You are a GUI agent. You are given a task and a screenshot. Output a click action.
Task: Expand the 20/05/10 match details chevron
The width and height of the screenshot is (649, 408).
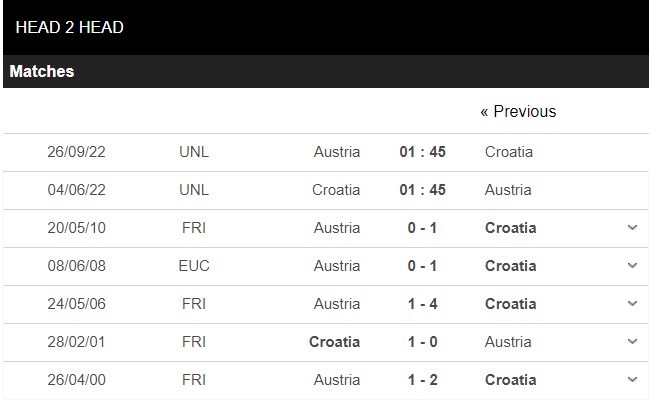tap(632, 227)
